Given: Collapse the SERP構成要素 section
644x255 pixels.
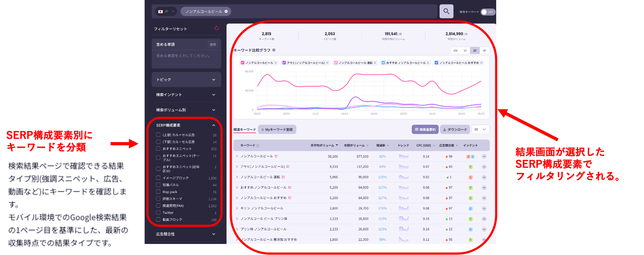Looking at the screenshot, I should 213,125.
